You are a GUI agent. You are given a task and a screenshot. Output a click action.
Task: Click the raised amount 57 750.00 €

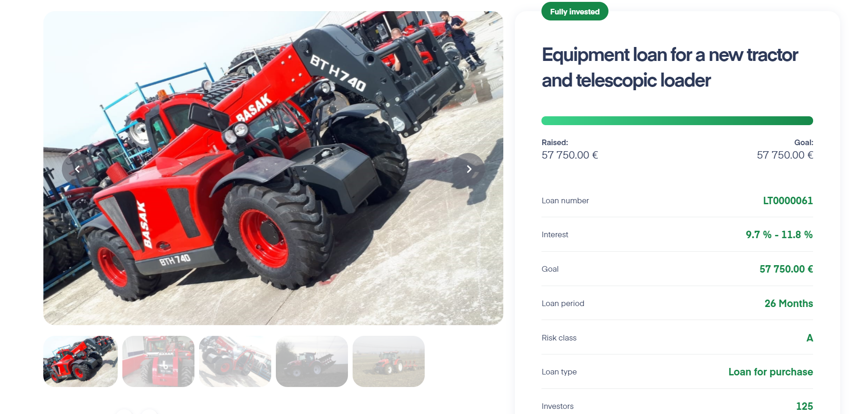[569, 155]
